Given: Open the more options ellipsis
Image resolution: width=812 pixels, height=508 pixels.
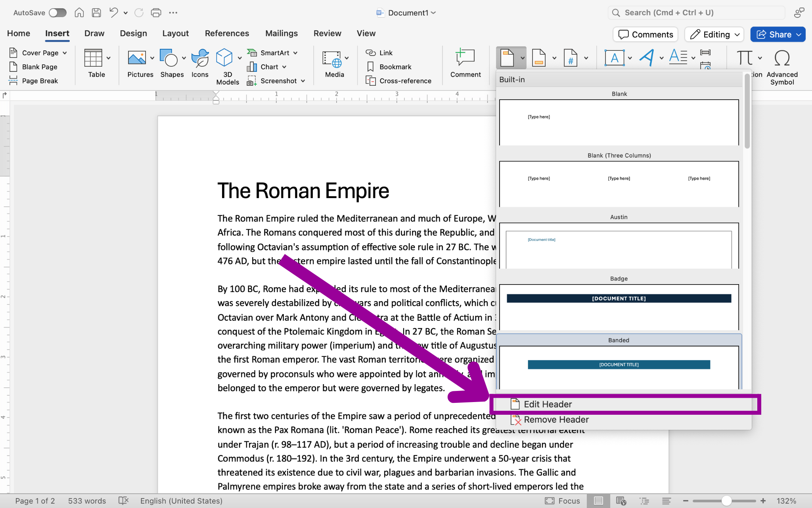Looking at the screenshot, I should (173, 13).
